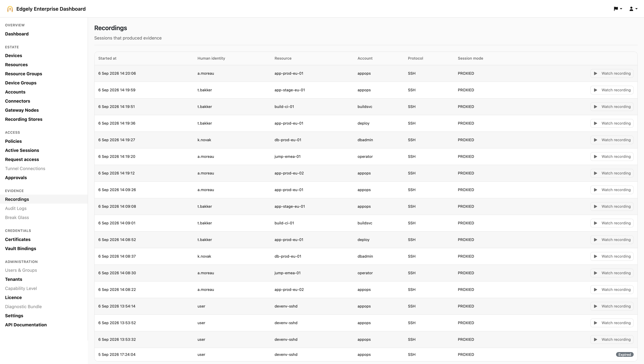644x364 pixels.
Task: Watch recording for 13:53:32 devenv-sshd session
Action: 612,340
